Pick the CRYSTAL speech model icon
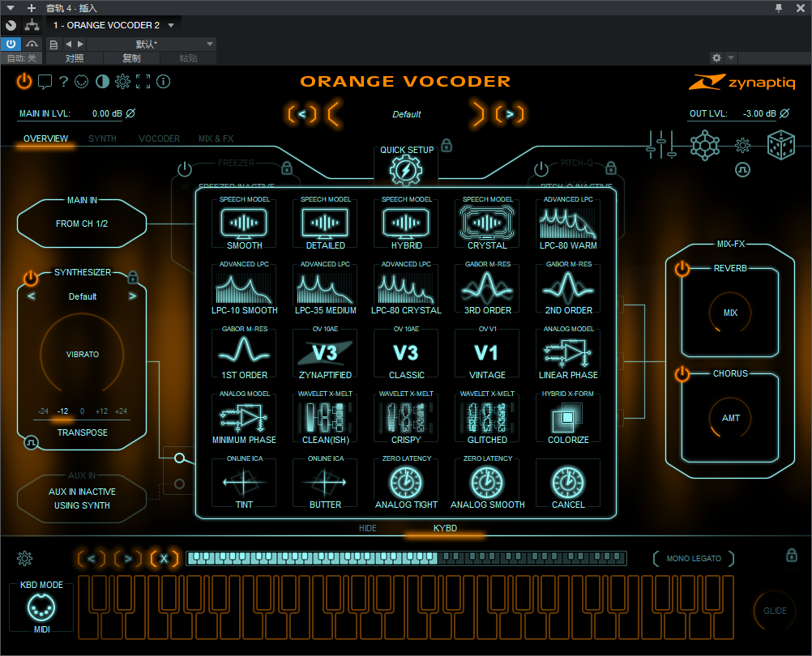Image resolution: width=812 pixels, height=656 pixels. pyautogui.click(x=487, y=224)
